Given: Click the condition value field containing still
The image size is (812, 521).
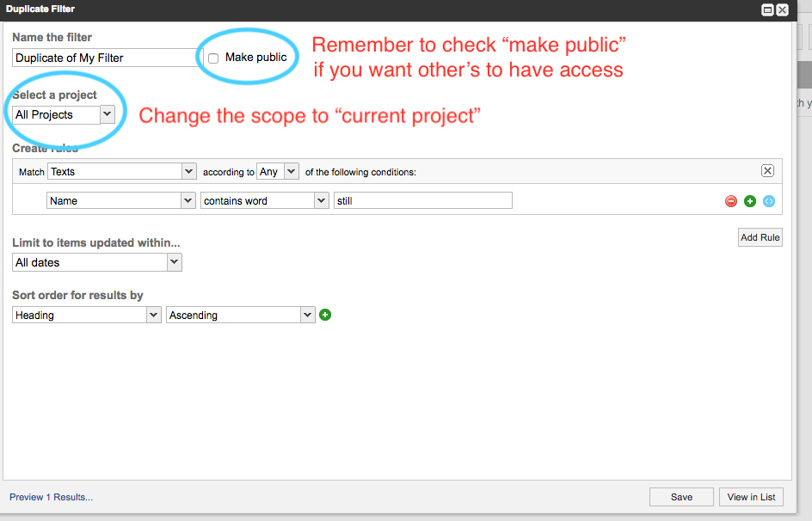Looking at the screenshot, I should pyautogui.click(x=423, y=200).
